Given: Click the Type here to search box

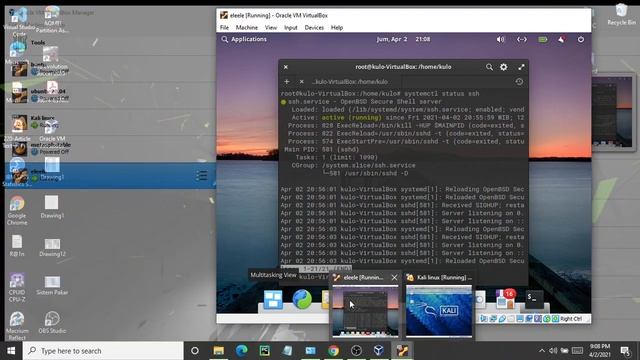Looking at the screenshot, I should click(103, 351).
